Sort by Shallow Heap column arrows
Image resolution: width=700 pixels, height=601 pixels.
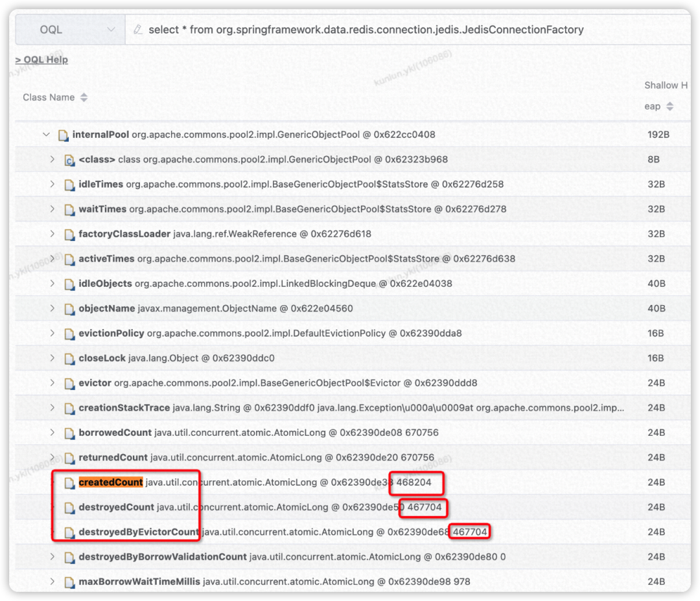coord(670,106)
